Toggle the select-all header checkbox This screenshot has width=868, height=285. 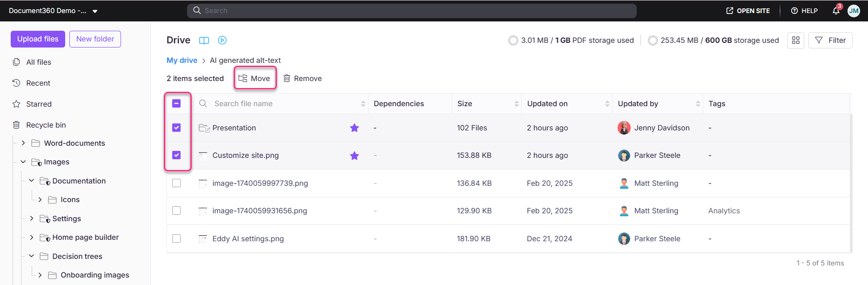[176, 103]
